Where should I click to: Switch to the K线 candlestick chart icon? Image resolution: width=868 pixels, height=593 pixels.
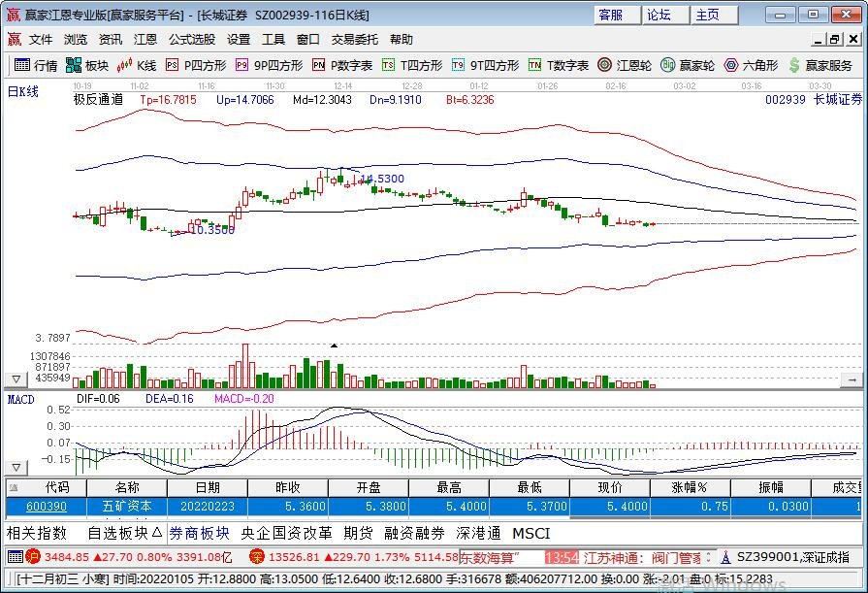pos(136,65)
